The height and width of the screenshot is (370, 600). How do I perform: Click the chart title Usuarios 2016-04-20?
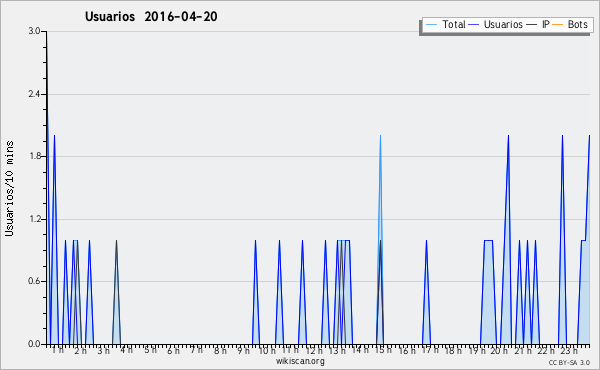click(x=151, y=16)
